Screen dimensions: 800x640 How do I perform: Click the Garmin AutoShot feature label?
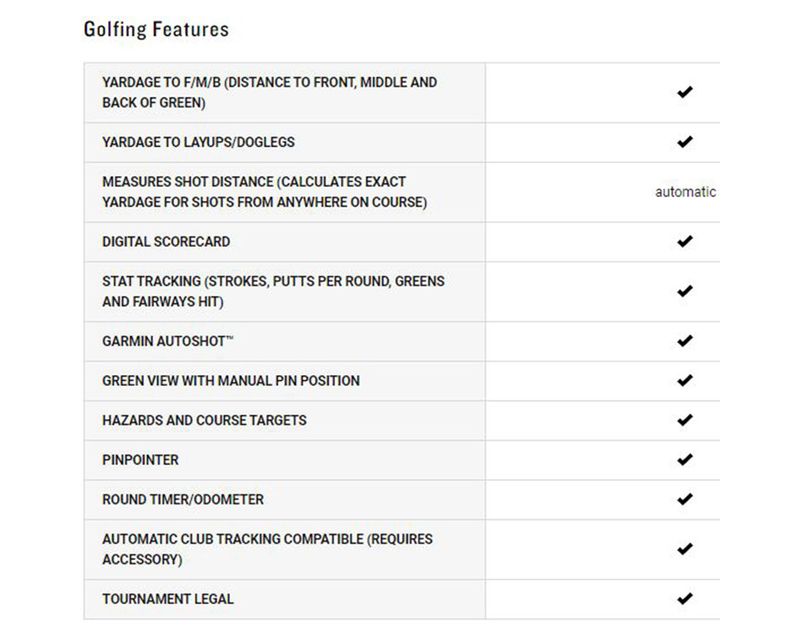tap(167, 341)
